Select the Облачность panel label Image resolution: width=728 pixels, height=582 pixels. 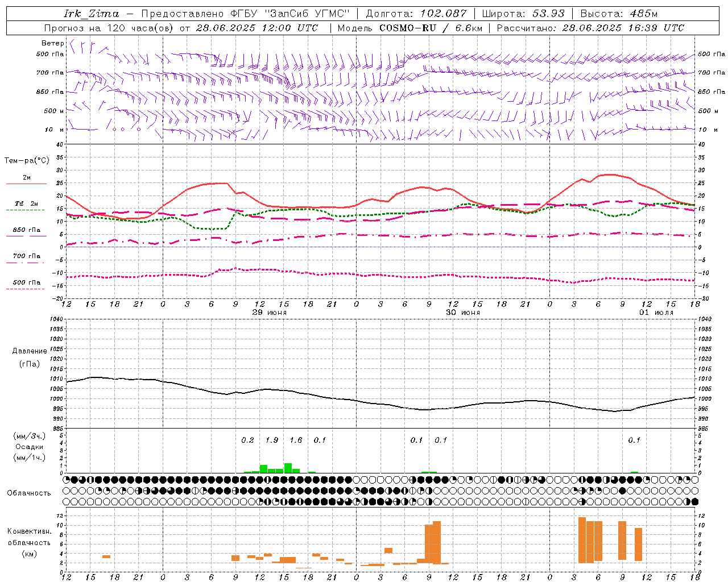[29, 493]
